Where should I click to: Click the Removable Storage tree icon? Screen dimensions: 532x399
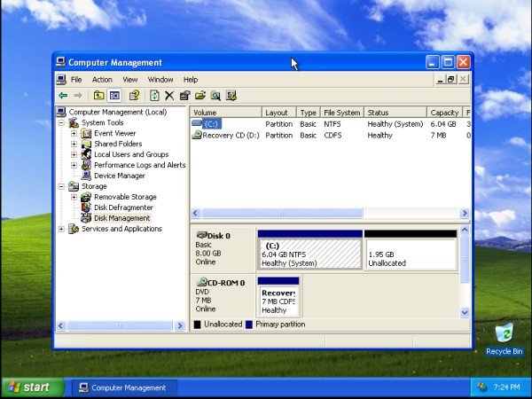(86, 197)
